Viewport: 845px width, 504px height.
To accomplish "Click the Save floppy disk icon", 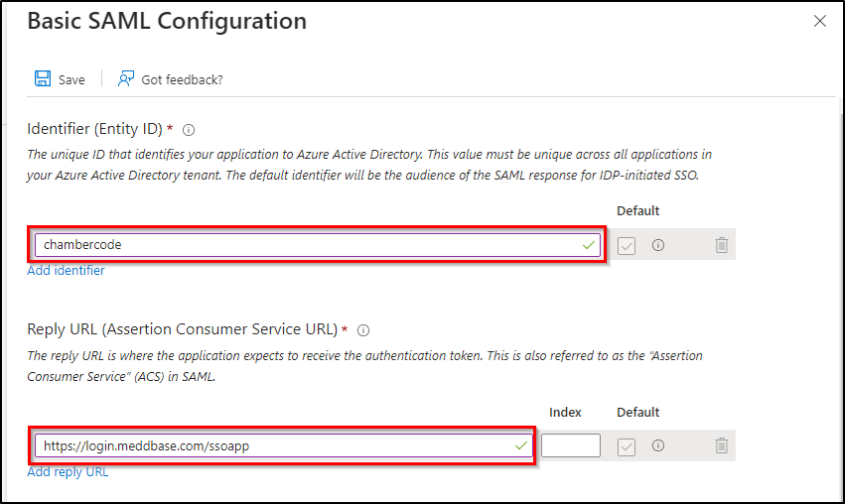I will [x=43, y=79].
